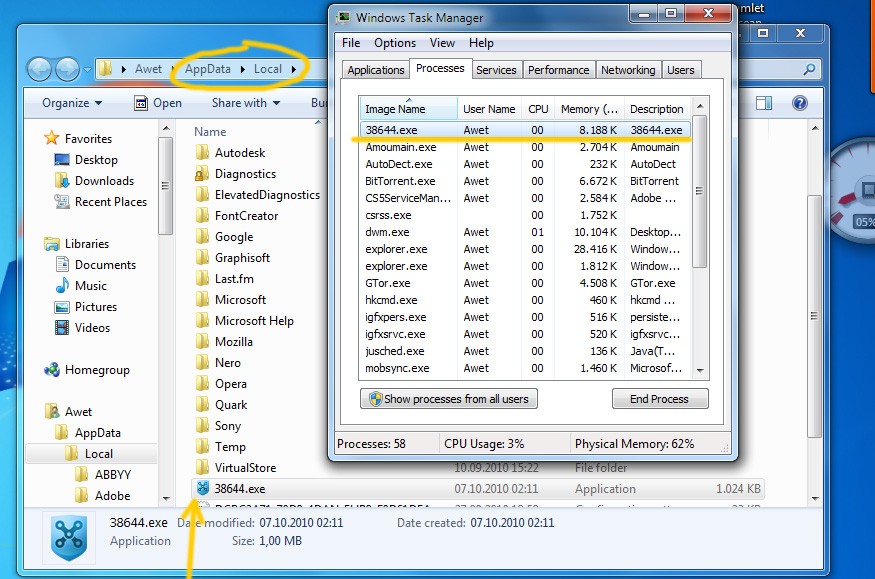Click the AppData segment in address bar
Screen dimensions: 875x579
click(x=208, y=69)
